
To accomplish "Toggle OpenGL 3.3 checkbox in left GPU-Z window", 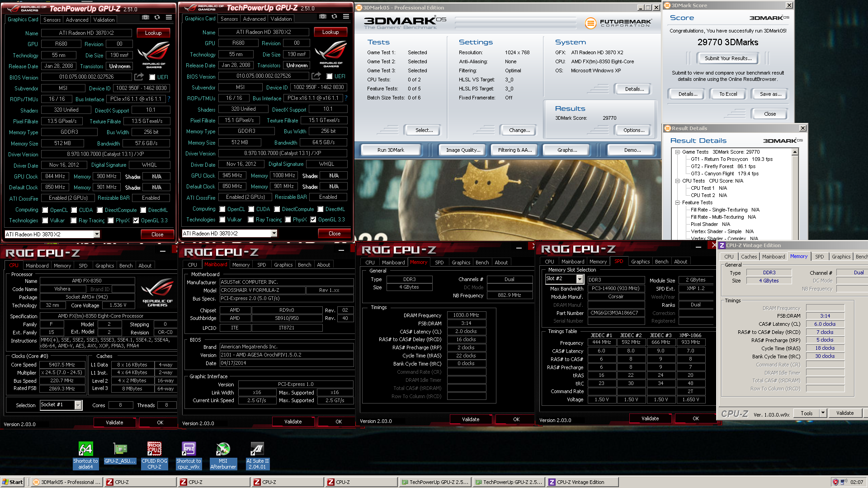I will (x=136, y=221).
